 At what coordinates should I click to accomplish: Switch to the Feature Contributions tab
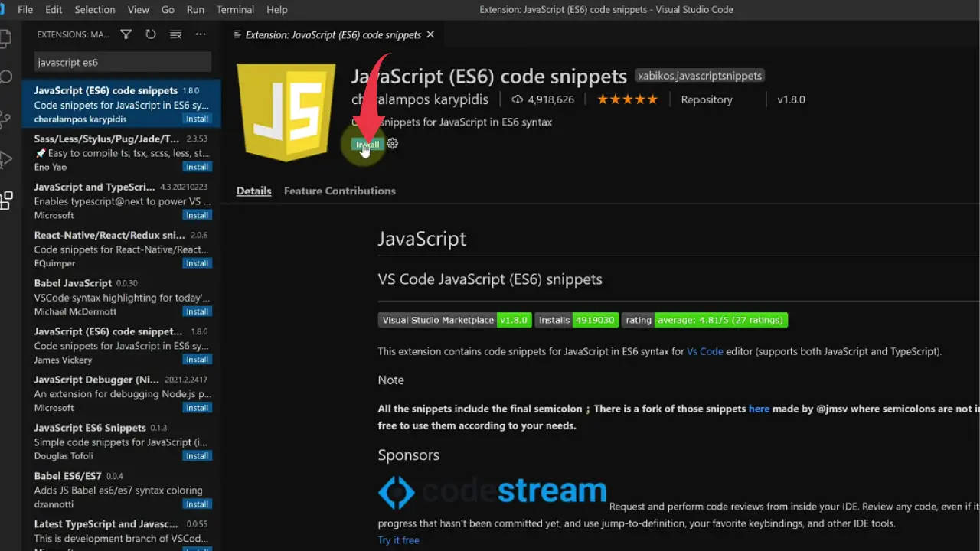coord(340,191)
